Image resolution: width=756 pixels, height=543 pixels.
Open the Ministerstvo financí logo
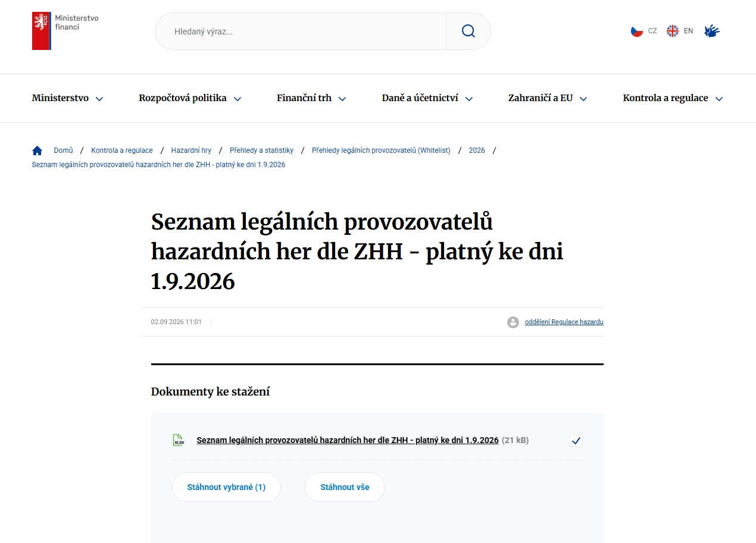tap(65, 31)
